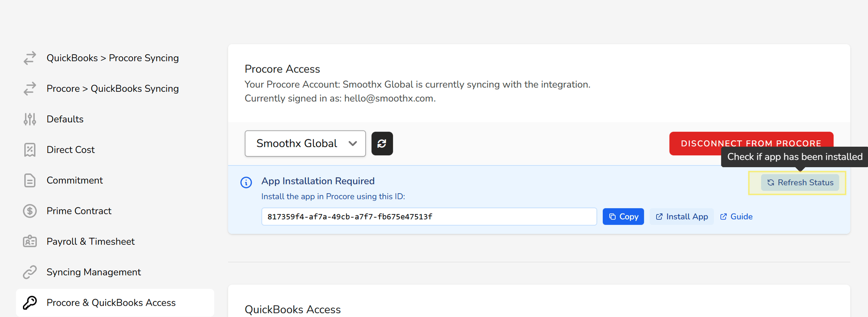Click the Defaults sliders icon

pos(30,119)
